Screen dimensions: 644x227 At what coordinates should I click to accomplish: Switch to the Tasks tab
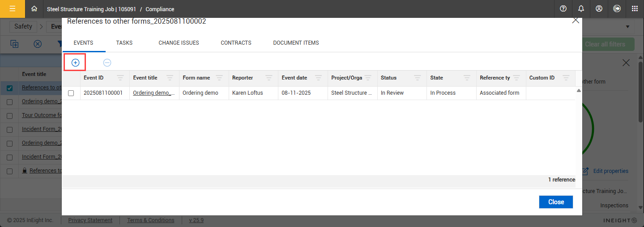(x=124, y=43)
